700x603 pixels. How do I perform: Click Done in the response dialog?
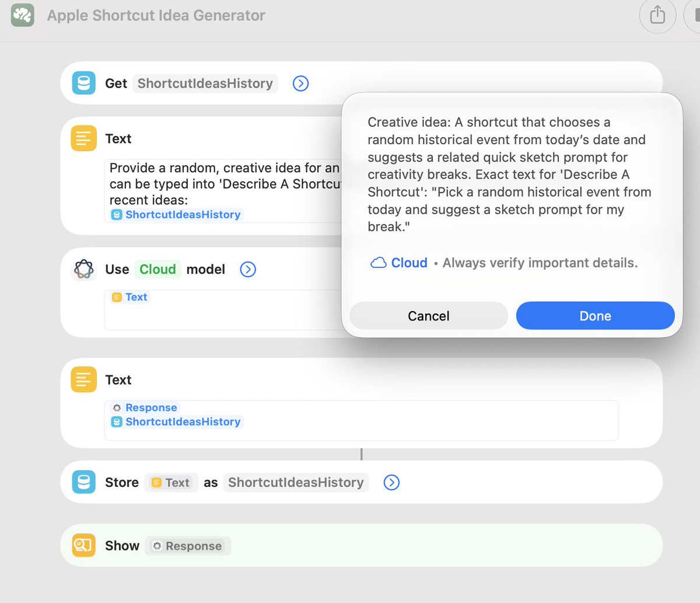tap(596, 316)
